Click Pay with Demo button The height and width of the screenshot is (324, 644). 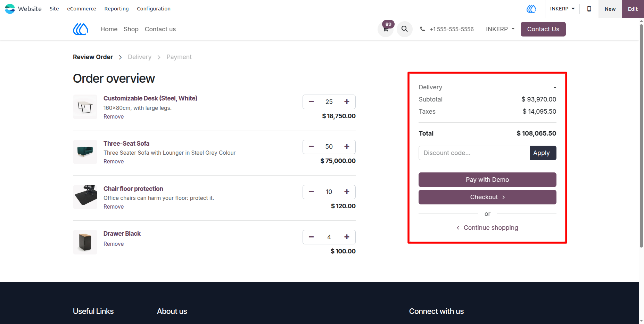coord(487,180)
